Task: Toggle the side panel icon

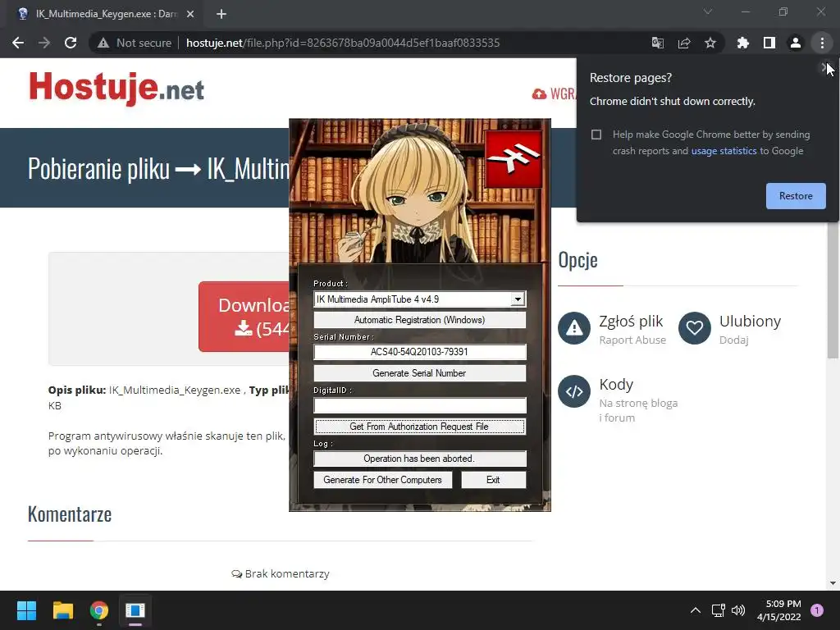Action: click(x=769, y=43)
